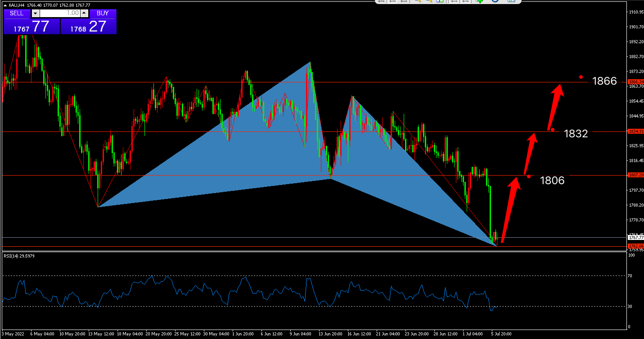Click the 13 May 12:00 time label
This screenshot has height=339, width=644.
coord(101,334)
